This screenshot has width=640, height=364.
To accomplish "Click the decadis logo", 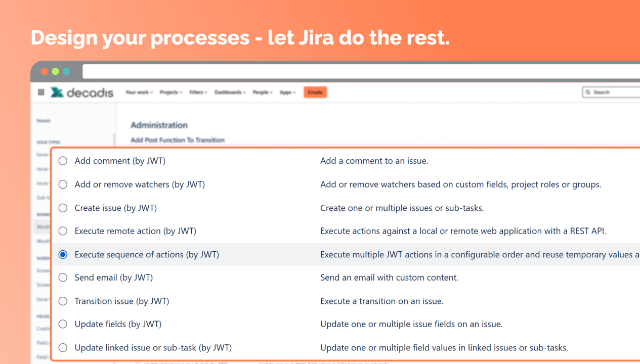I will [82, 93].
